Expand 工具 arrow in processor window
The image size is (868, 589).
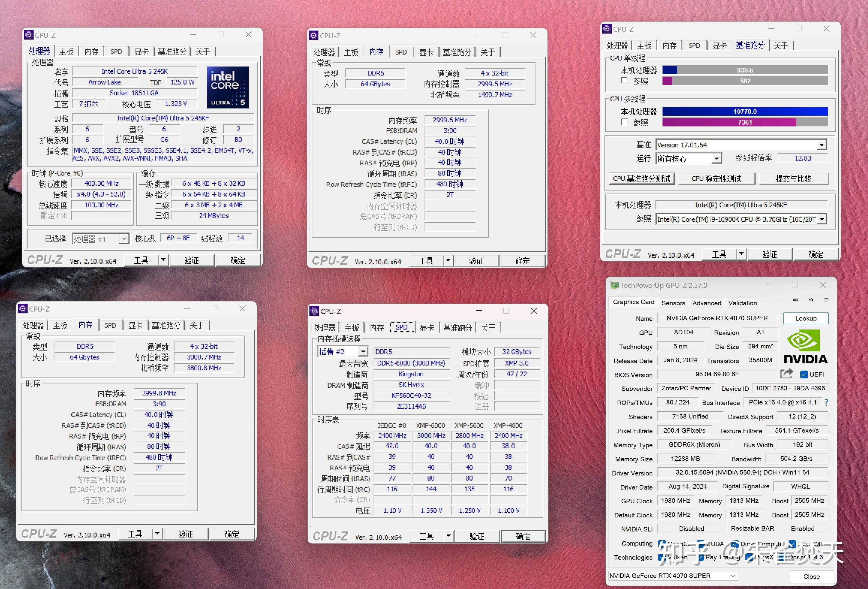click(163, 260)
